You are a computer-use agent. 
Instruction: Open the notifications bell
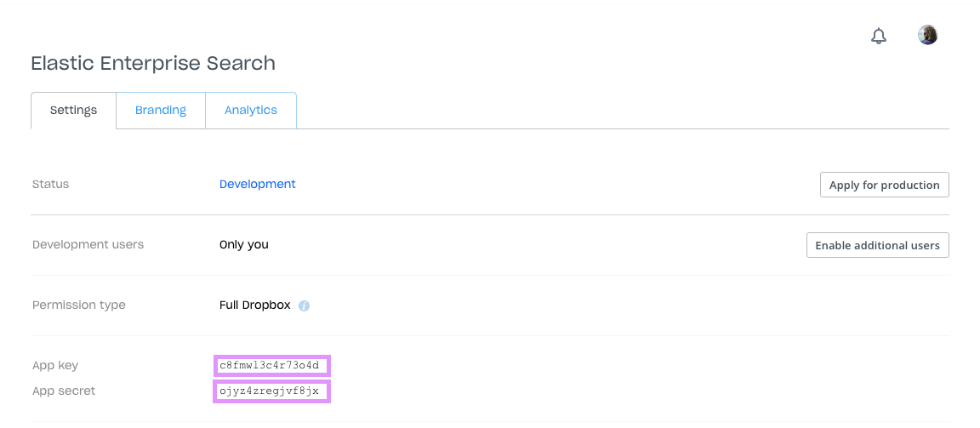point(879,36)
